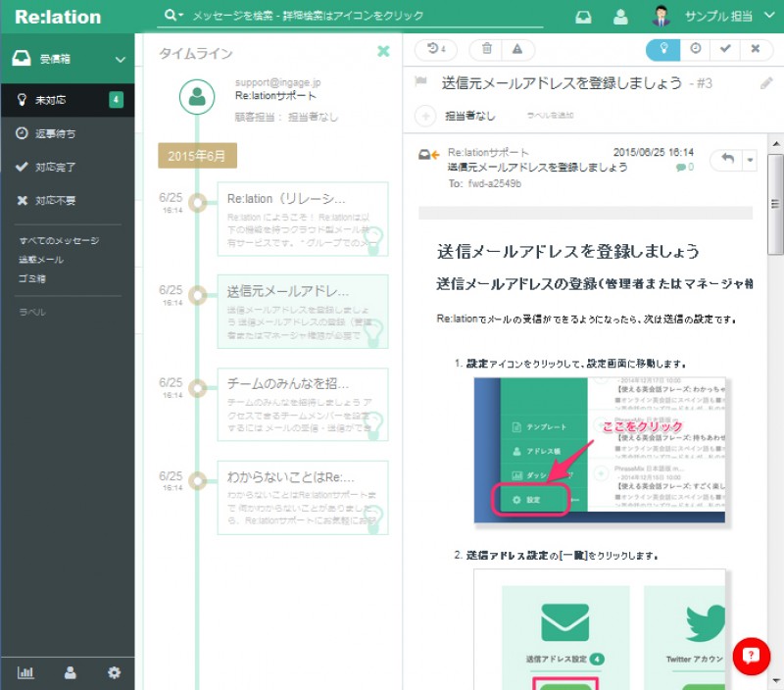
Task: Click the warning triangle icon in the toolbar
Action: pyautogui.click(x=517, y=49)
